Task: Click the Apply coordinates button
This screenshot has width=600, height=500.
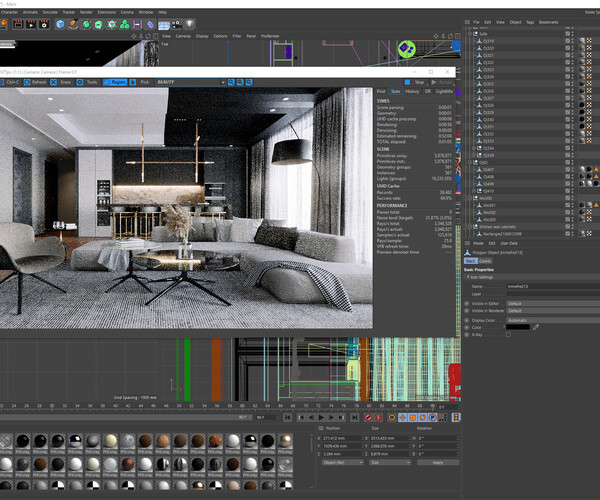Action: 438,463
